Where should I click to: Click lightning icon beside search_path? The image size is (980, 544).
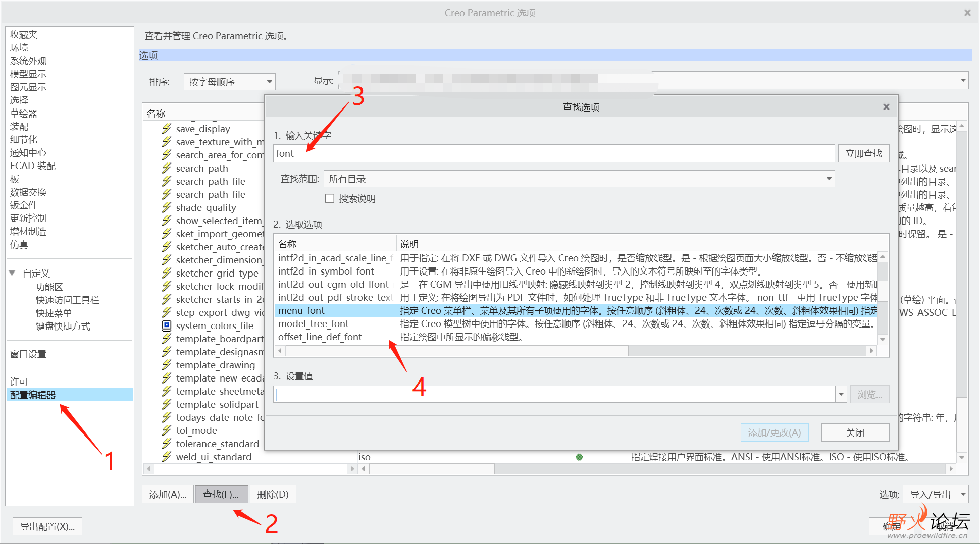click(x=167, y=168)
